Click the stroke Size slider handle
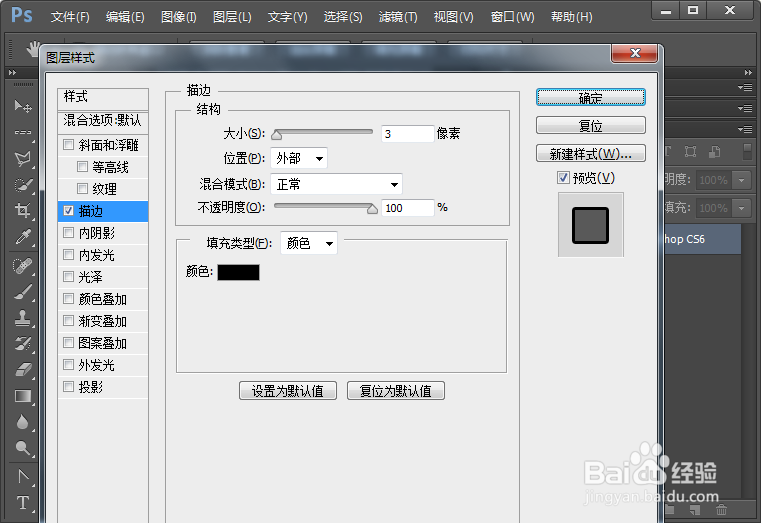The image size is (761, 523). [x=277, y=134]
